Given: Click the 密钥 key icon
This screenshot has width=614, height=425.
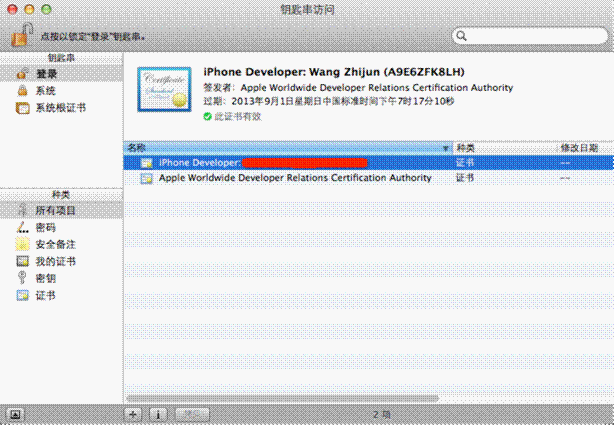Looking at the screenshot, I should 22,277.
